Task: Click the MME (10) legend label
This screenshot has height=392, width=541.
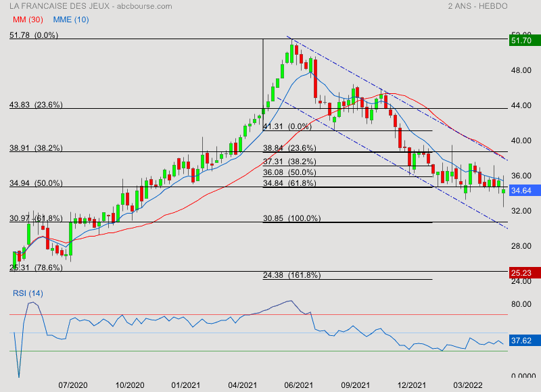Action: 71,20
